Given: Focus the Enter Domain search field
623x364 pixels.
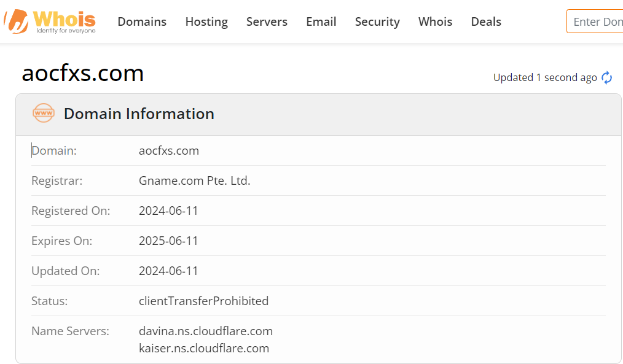Looking at the screenshot, I should pyautogui.click(x=595, y=21).
